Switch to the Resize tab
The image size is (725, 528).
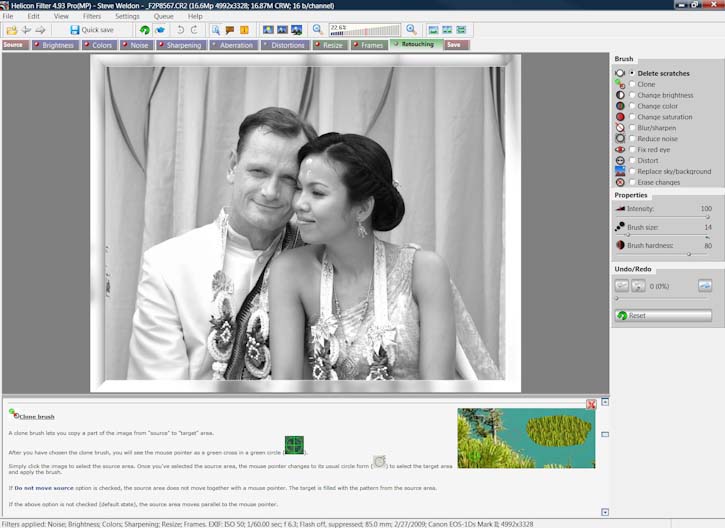pyautogui.click(x=329, y=45)
